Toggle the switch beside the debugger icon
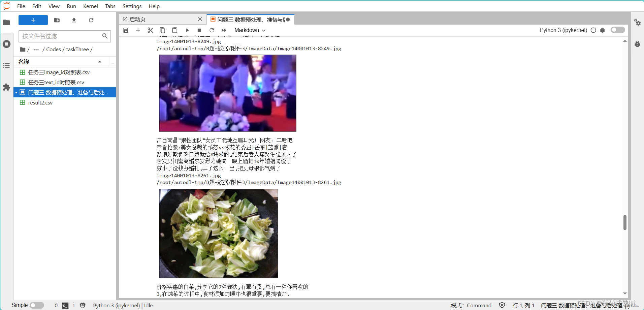This screenshot has height=310, width=644. (618, 30)
